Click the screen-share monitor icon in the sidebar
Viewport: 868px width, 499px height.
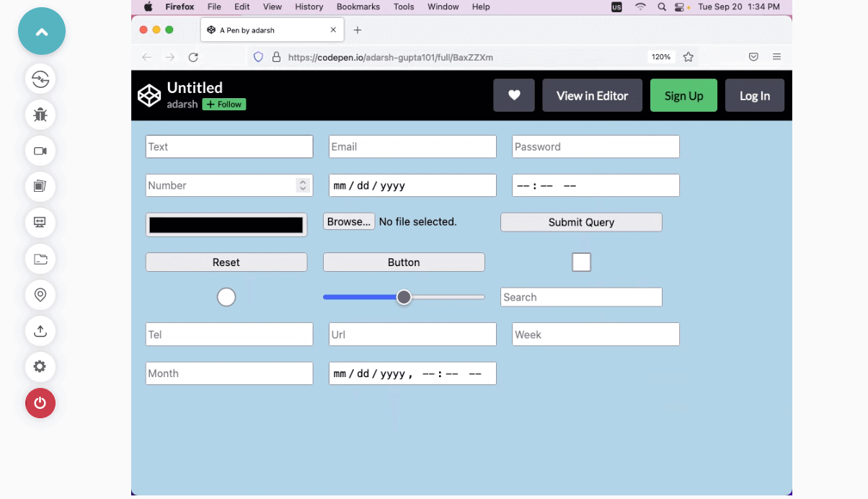[40, 223]
